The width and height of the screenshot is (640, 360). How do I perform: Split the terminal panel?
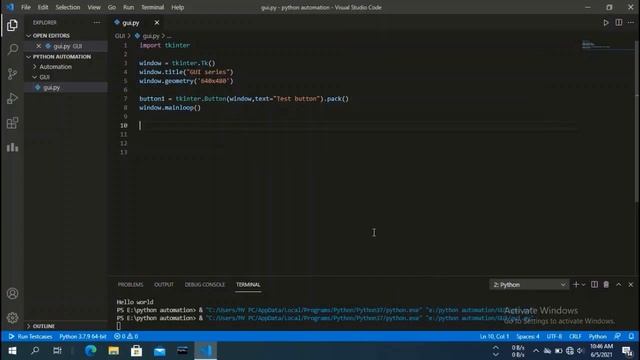pyautogui.click(x=594, y=284)
